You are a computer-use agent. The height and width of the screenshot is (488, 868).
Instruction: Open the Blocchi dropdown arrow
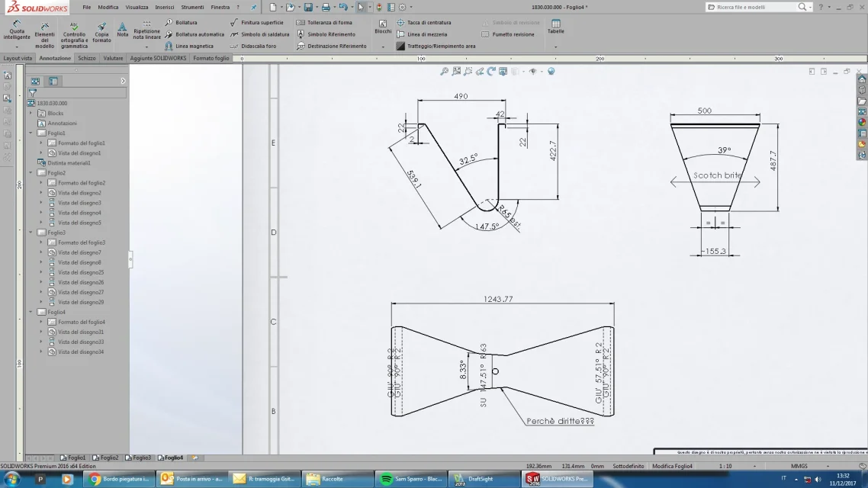pos(383,47)
